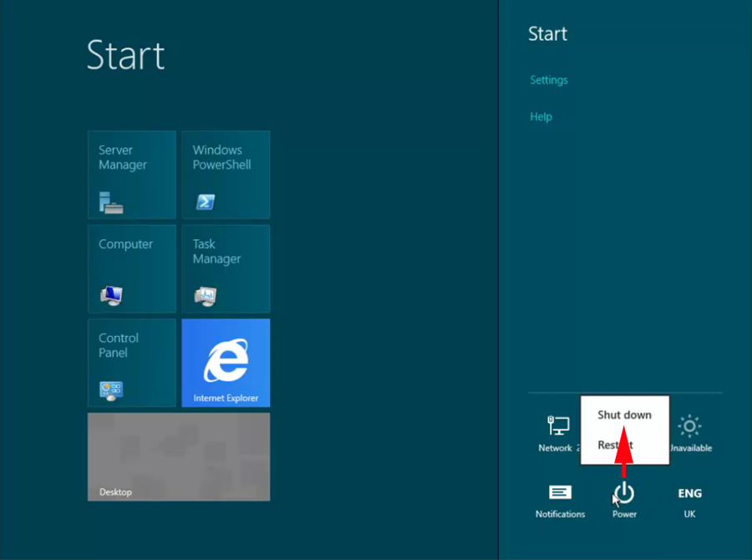
Task: Open the Task Manager tile
Action: point(226,269)
